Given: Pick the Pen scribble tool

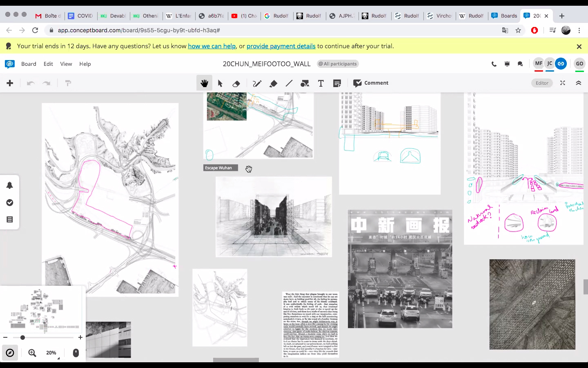Looking at the screenshot, I should coord(257,83).
